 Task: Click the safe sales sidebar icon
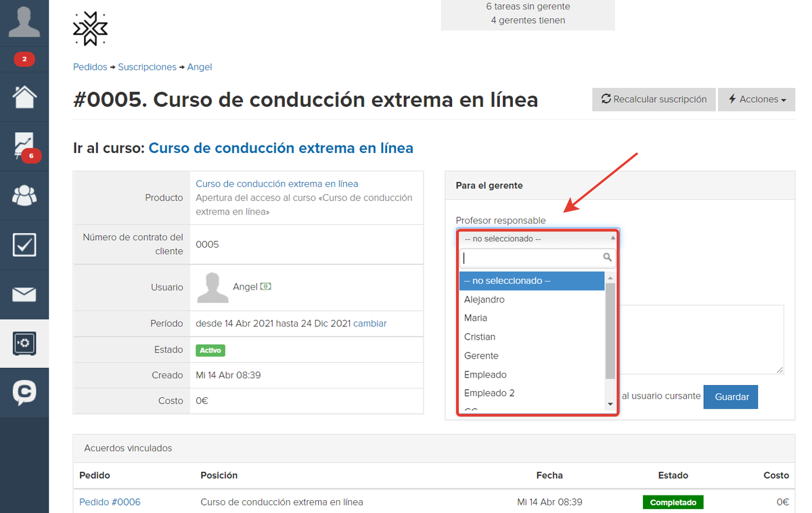click(24, 344)
